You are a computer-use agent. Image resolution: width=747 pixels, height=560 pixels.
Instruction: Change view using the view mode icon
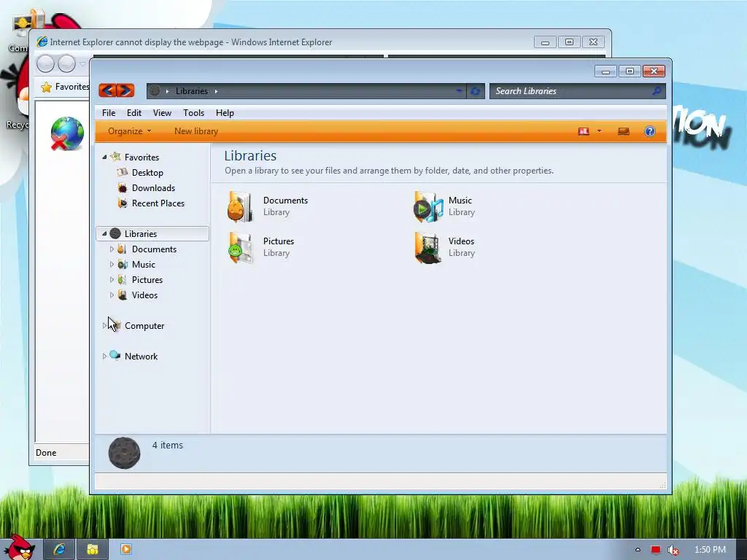pos(584,131)
